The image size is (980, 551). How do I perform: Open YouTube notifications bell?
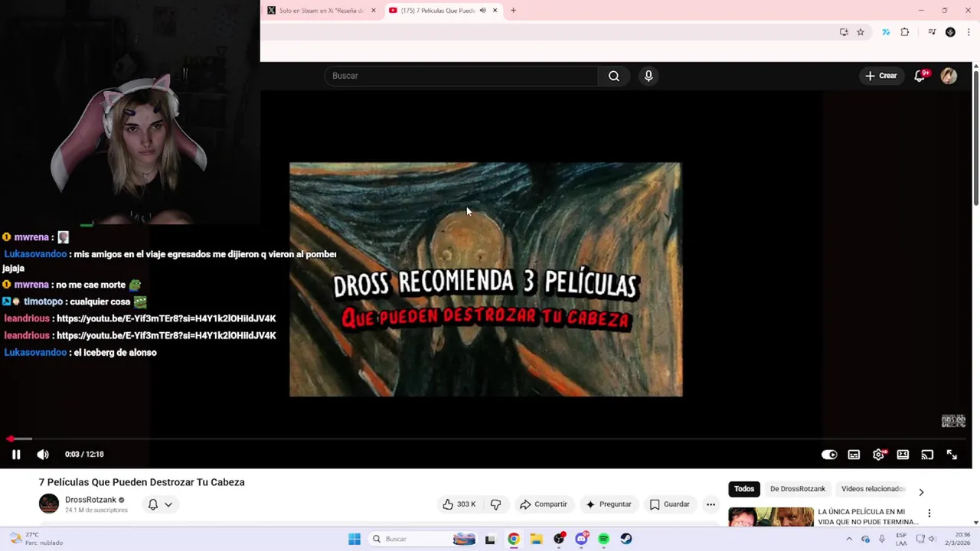point(920,76)
